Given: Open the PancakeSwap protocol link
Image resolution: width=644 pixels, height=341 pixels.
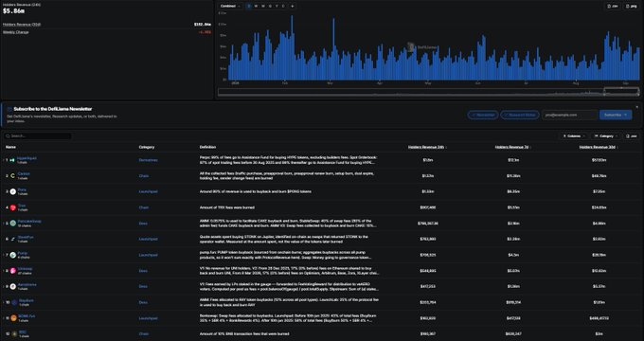Looking at the screenshot, I should click(x=29, y=222).
